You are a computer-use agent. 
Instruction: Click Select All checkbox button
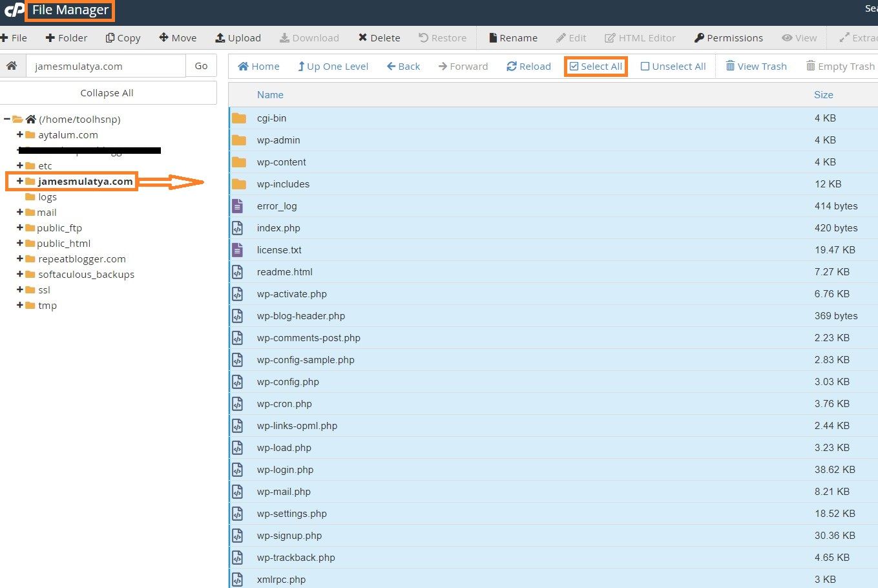coord(596,67)
